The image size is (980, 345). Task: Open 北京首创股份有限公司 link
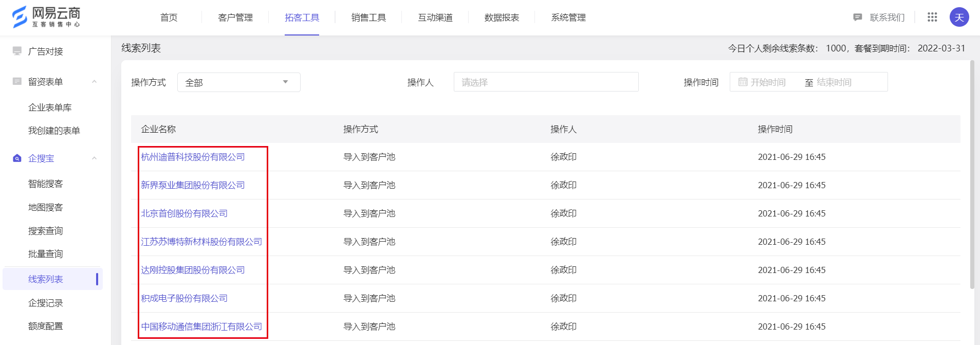(184, 213)
